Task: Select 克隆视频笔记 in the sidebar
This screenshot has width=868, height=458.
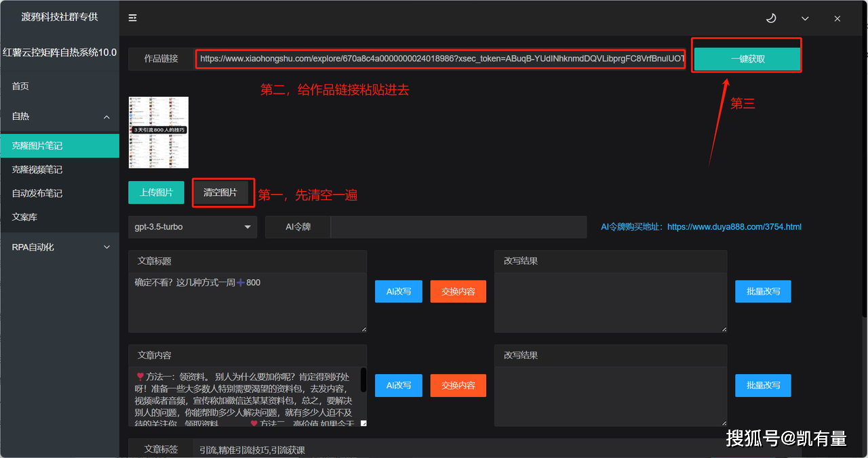Action: 37,169
